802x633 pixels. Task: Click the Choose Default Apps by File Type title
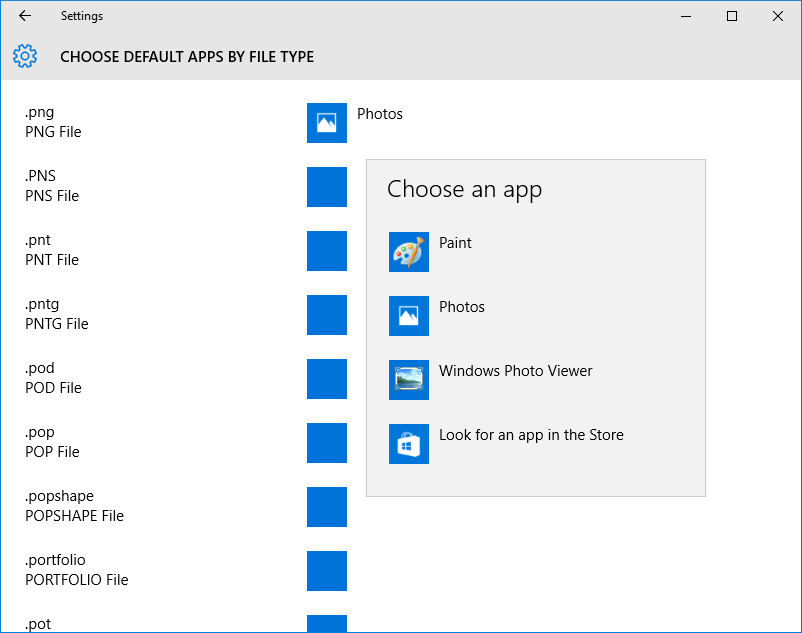click(187, 56)
